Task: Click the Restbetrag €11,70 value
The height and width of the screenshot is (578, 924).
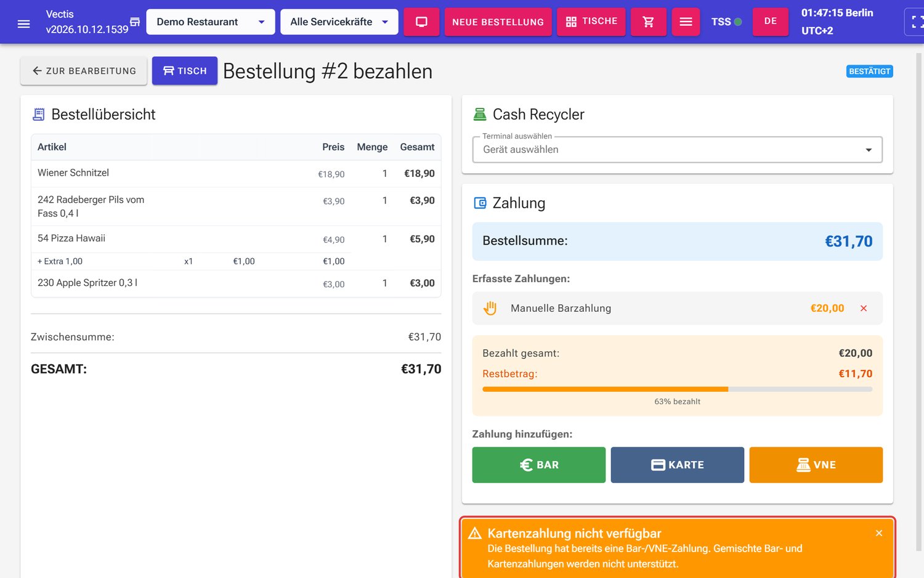Action: pyautogui.click(x=856, y=373)
